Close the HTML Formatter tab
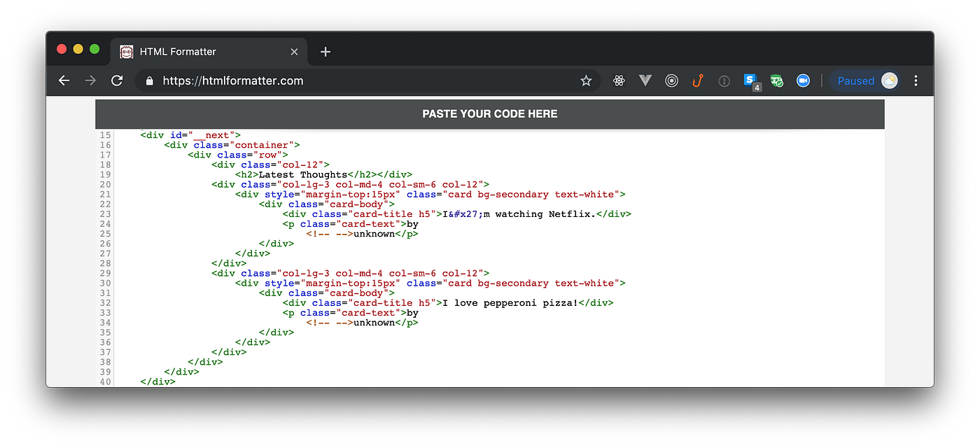Image resolution: width=980 pixels, height=448 pixels. click(x=294, y=52)
